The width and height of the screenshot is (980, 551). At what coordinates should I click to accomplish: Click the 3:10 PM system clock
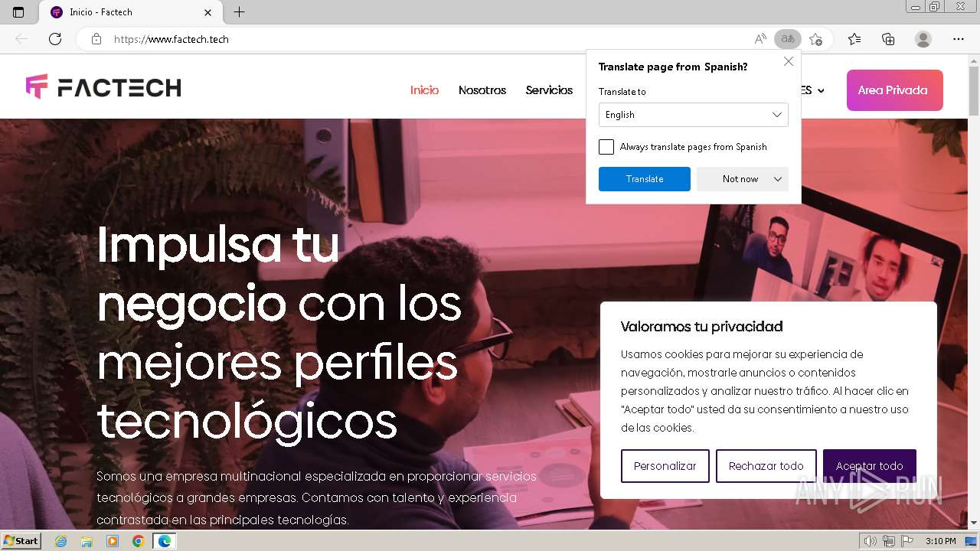pos(940,541)
